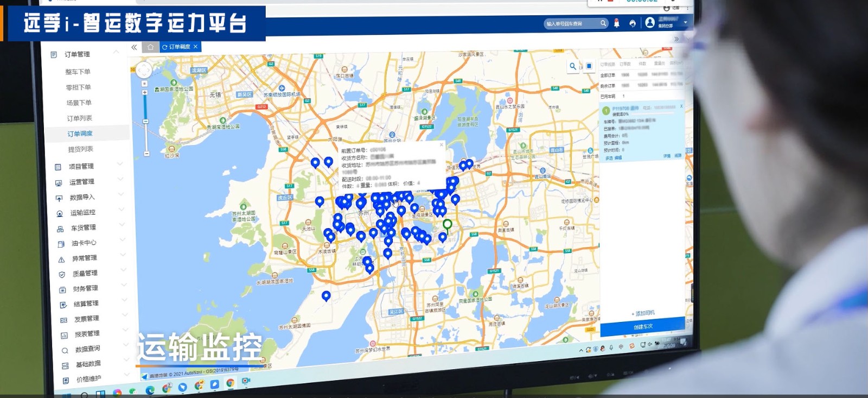
Task: Open 整车下单 menu item
Action: click(x=78, y=72)
